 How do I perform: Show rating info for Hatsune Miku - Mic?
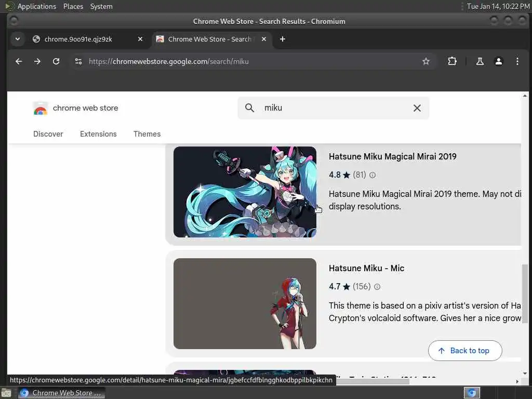(377, 287)
